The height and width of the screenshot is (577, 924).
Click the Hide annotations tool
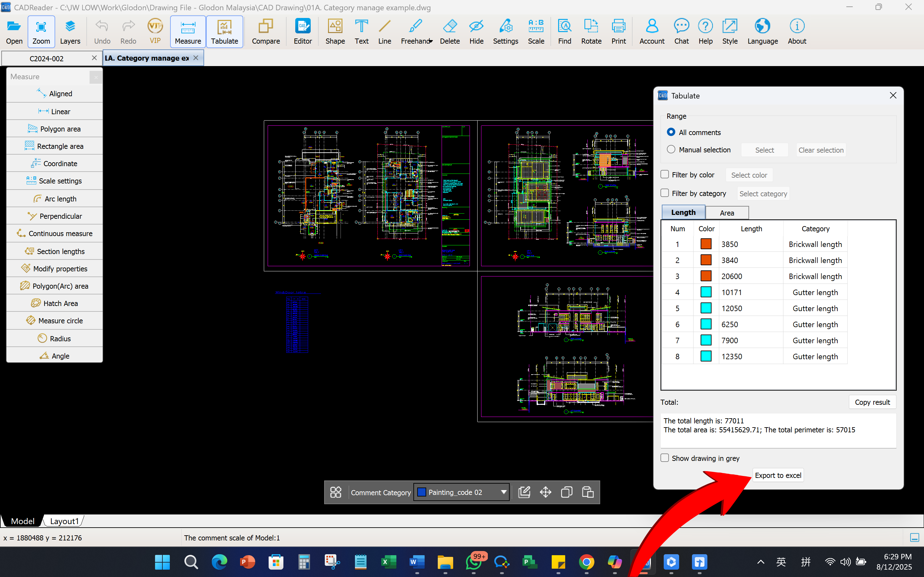pos(476,32)
